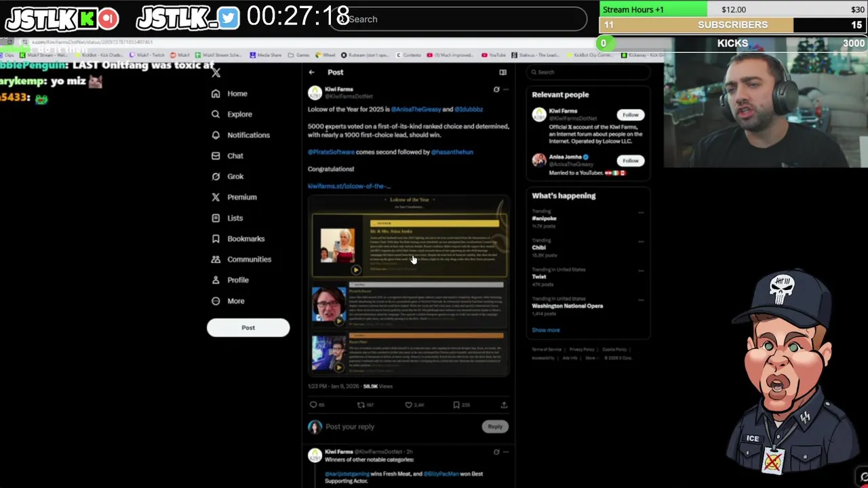Open the @Idubbbz mention link
This screenshot has width=868, height=488.
pyautogui.click(x=469, y=109)
